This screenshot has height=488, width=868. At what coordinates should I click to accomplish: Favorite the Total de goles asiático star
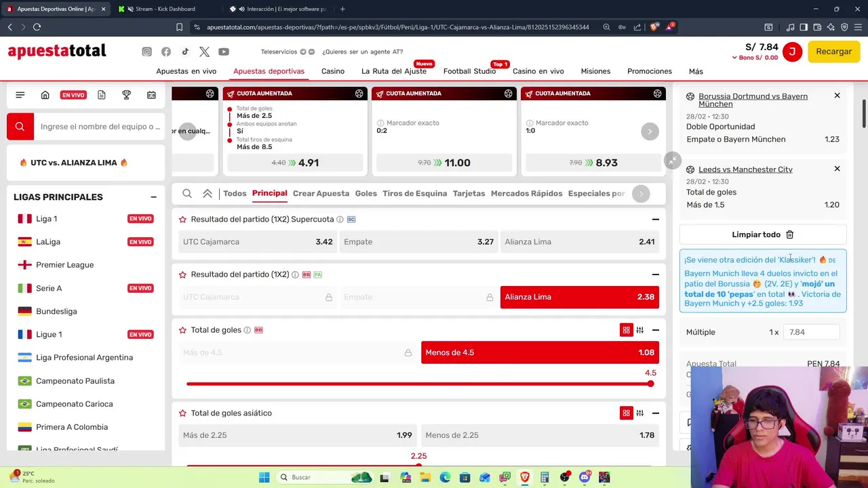point(182,413)
